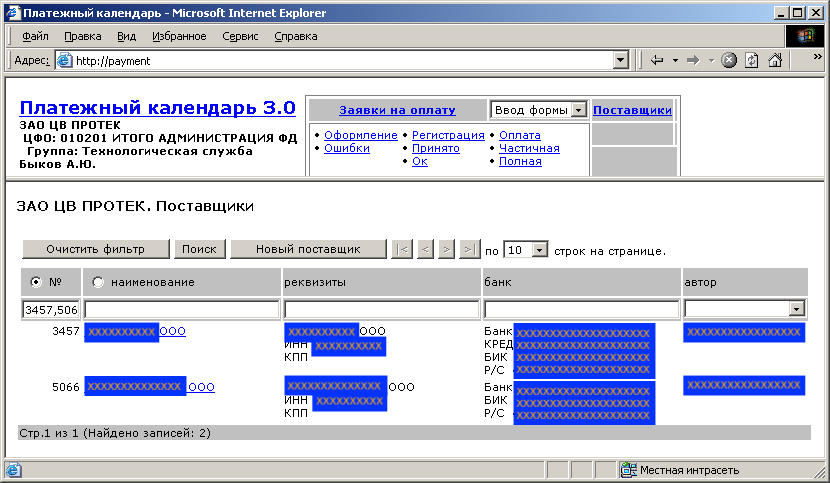The image size is (830, 483).
Task: Open the автор filter dropdown
Action: 797,309
